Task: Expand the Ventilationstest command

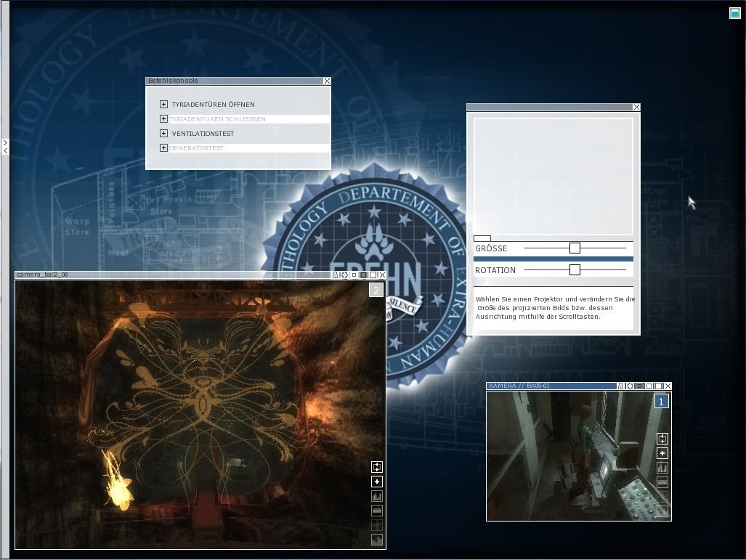Action: (x=163, y=133)
